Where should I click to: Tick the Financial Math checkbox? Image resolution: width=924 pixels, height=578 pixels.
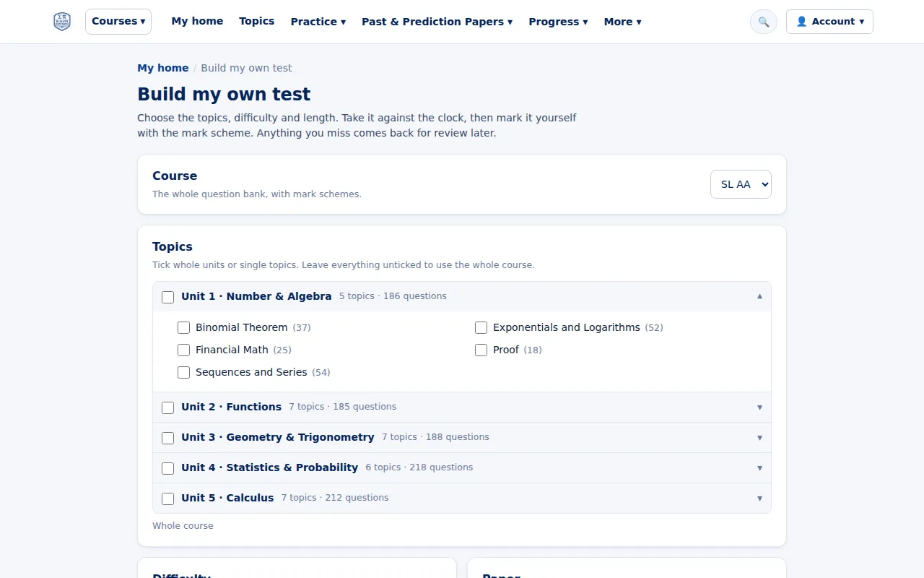[183, 350]
